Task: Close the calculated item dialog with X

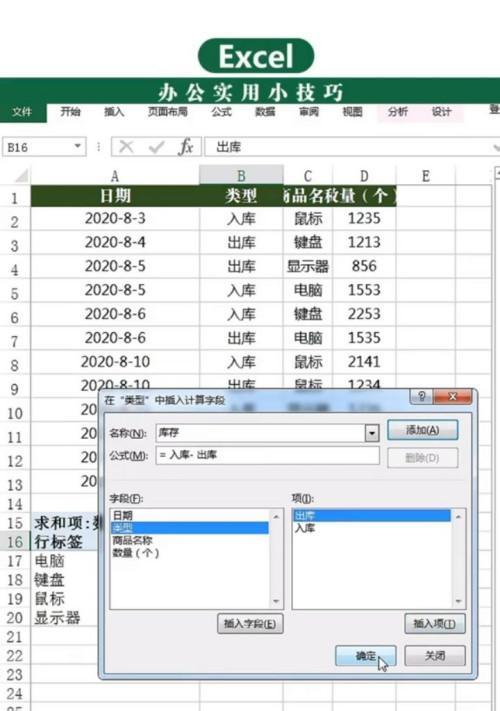Action: (452, 397)
